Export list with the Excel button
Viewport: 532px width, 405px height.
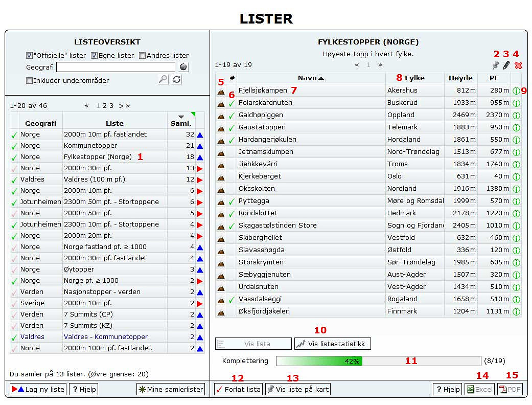480,389
